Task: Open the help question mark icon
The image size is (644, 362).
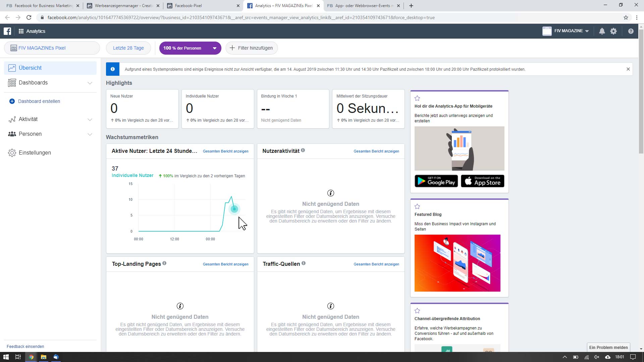Action: [x=631, y=31]
